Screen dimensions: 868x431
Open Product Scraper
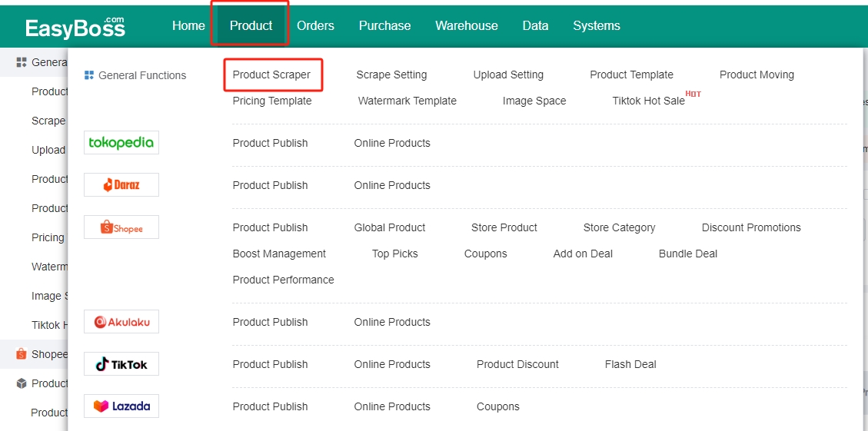[271, 75]
